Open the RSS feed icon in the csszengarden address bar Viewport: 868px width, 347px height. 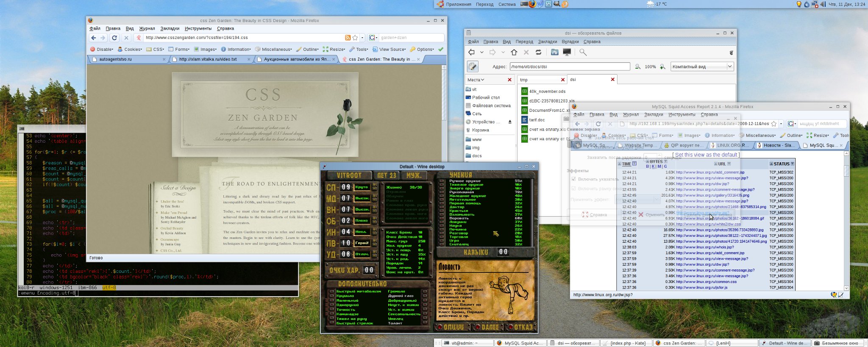coord(348,38)
